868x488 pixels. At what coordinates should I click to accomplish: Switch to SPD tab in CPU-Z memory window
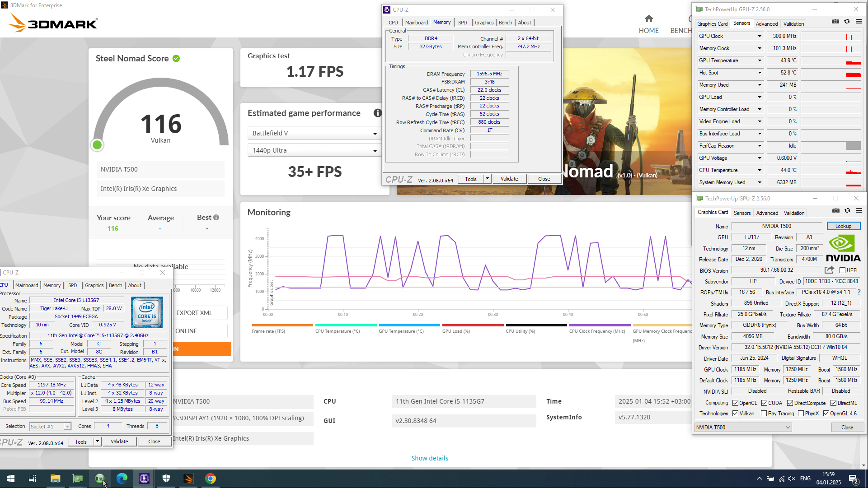(463, 23)
